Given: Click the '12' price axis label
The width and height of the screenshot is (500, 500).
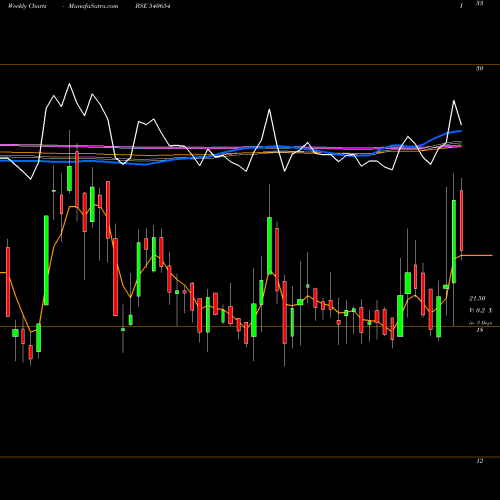Looking at the screenshot, I should pyautogui.click(x=479, y=461).
